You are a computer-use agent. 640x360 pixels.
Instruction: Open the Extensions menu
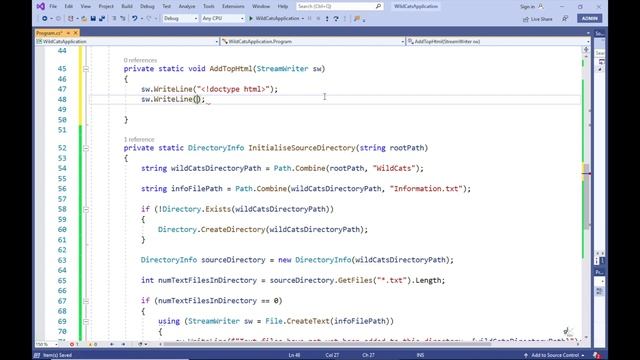click(233, 7)
